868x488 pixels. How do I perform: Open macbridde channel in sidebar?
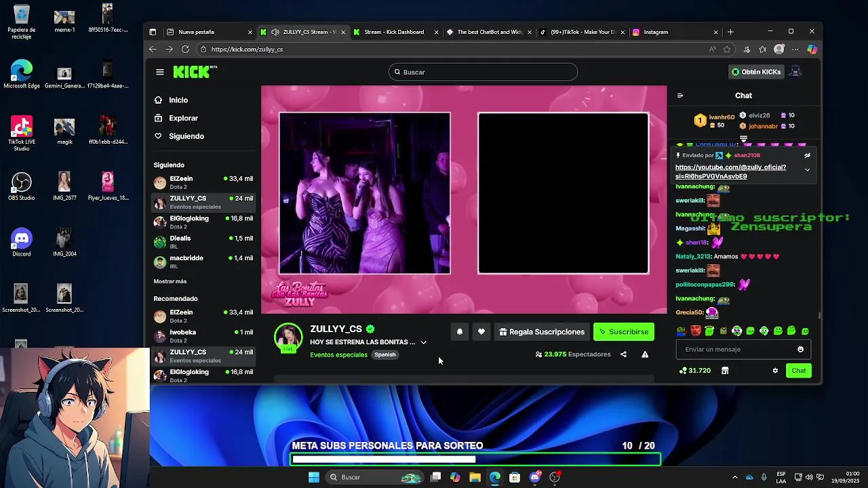point(203,262)
